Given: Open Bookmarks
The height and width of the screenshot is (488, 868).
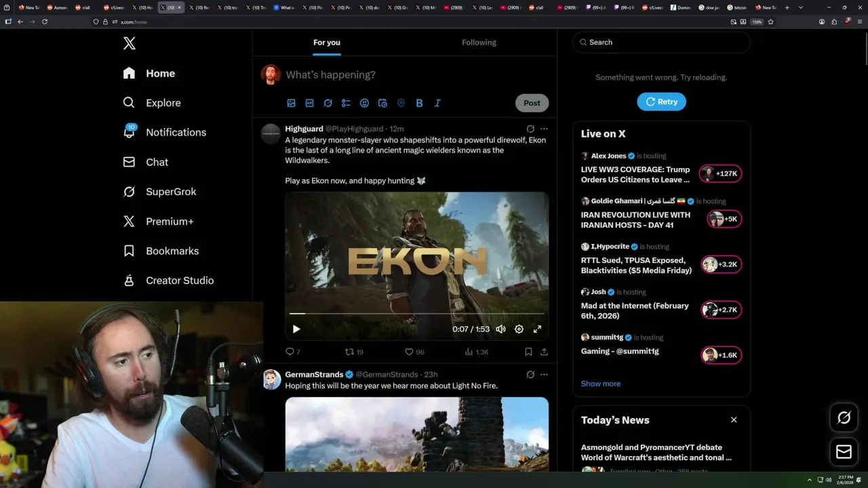Looking at the screenshot, I should point(161,251).
